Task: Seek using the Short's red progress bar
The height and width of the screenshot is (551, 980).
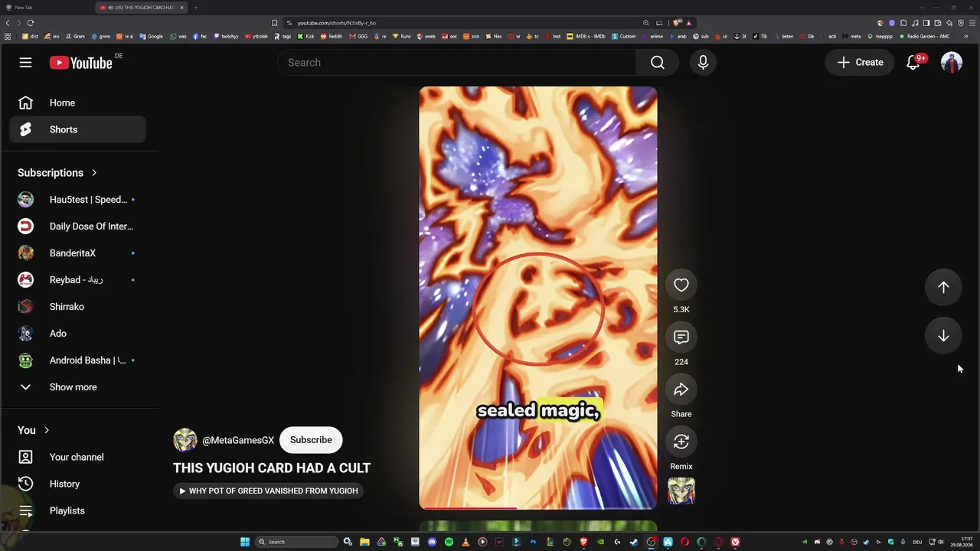Action: [x=538, y=507]
